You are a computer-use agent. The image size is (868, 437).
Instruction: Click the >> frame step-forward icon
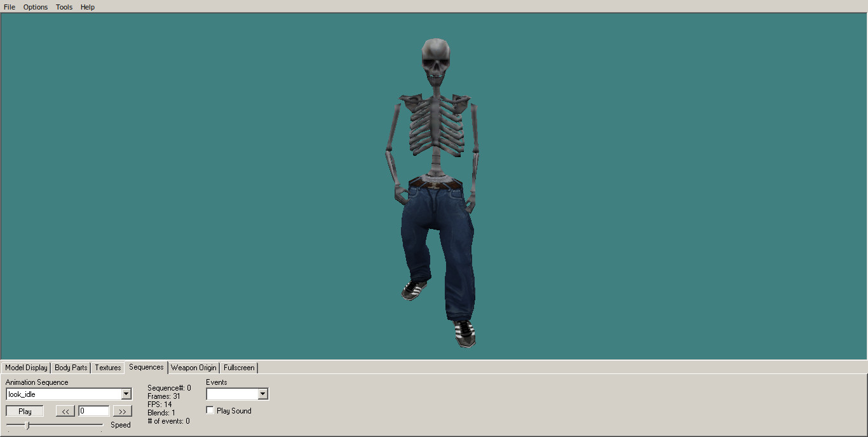coord(122,410)
